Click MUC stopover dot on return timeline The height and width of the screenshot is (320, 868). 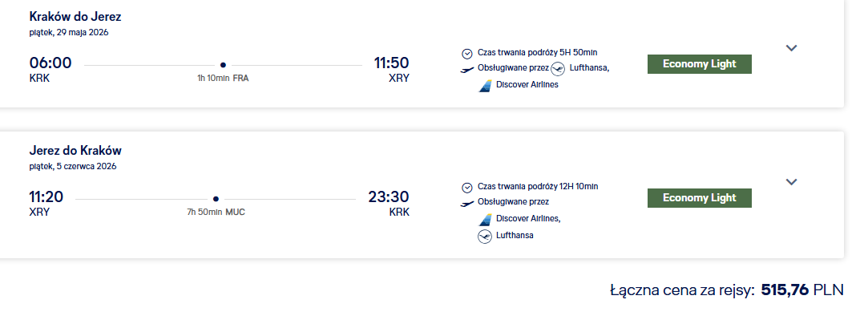(x=216, y=199)
